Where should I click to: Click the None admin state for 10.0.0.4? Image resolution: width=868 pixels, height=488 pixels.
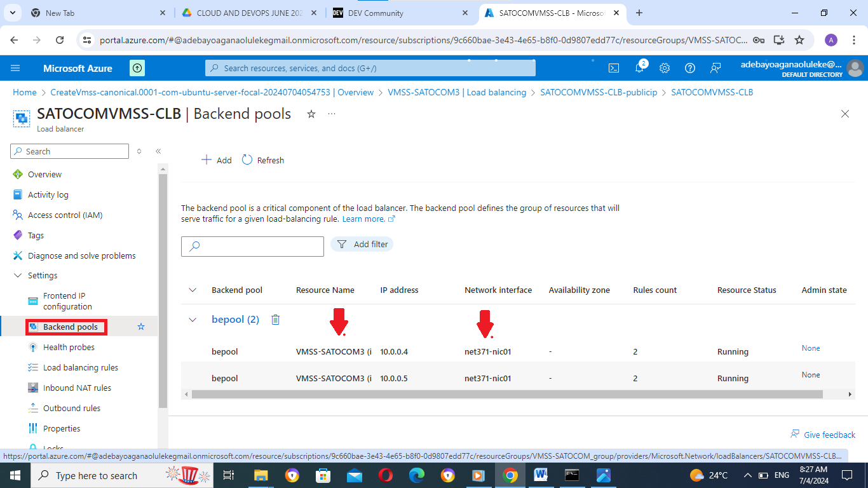(x=811, y=348)
